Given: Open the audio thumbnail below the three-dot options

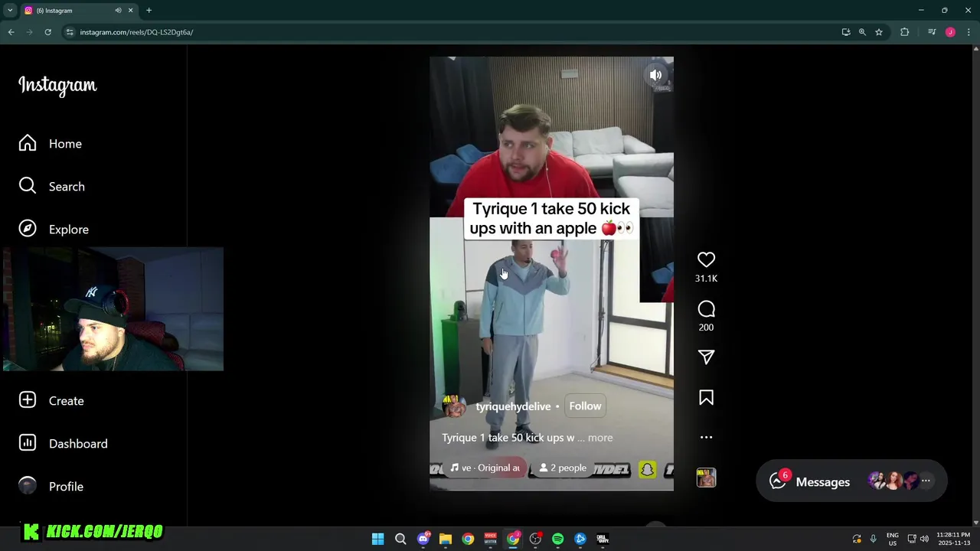Looking at the screenshot, I should tap(706, 478).
